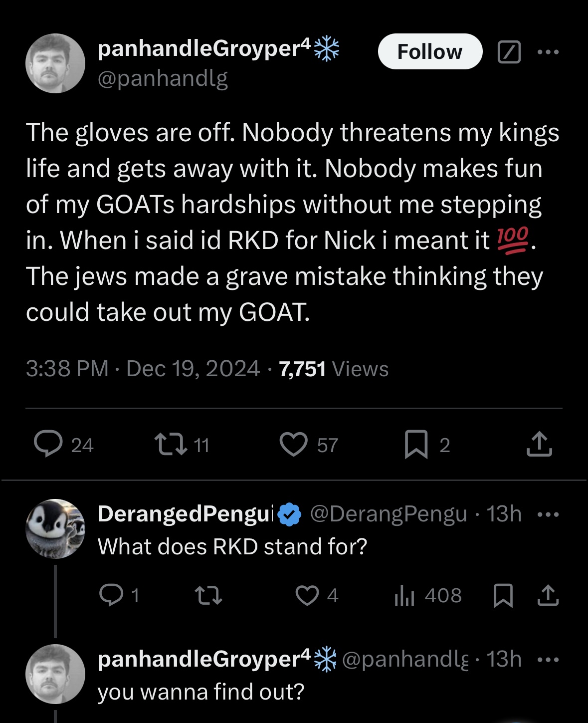Repost the DerangedPenguin reply
Screen dimensions: 588x723
[208, 595]
